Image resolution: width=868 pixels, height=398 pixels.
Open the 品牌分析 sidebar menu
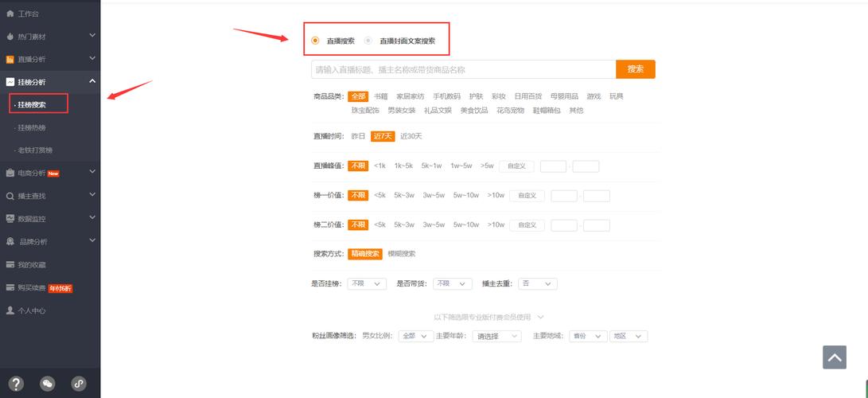(50, 241)
